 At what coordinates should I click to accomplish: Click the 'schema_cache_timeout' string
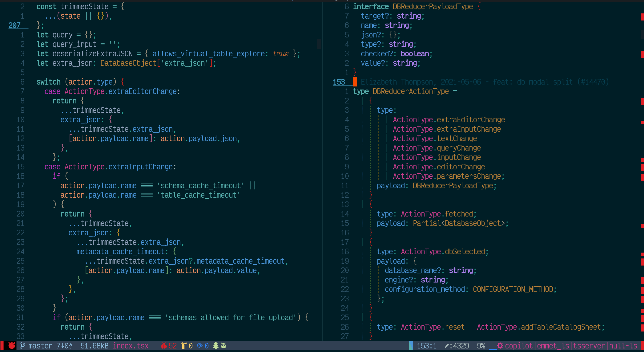[200, 186]
